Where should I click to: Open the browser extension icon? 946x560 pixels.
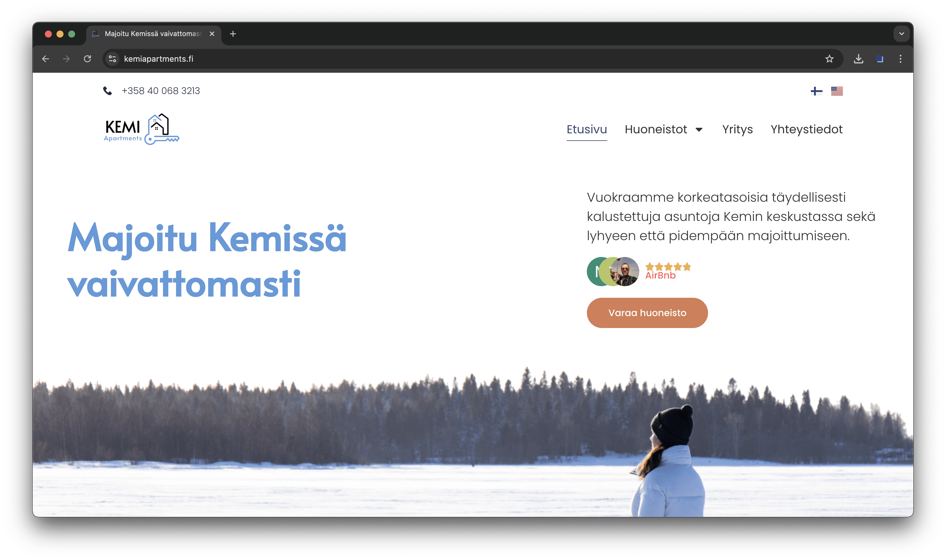(x=879, y=59)
